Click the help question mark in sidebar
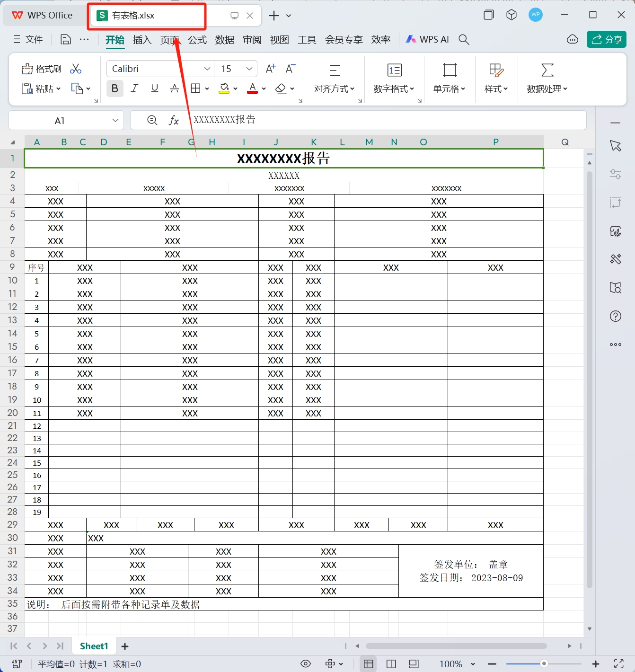635x672 pixels. pos(616,316)
